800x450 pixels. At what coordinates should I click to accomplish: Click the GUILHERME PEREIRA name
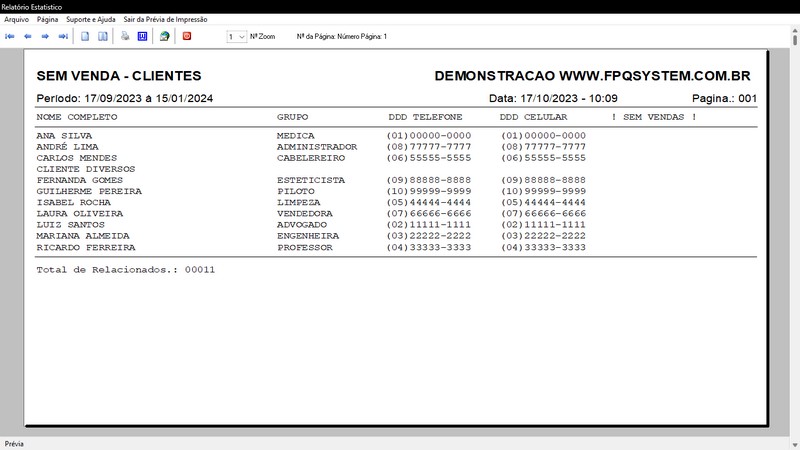[x=89, y=191]
